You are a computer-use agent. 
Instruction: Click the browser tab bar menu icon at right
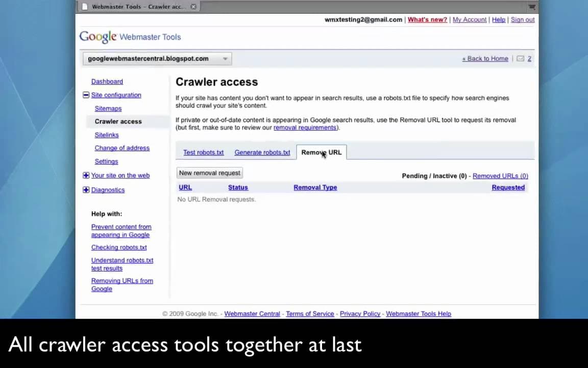point(531,6)
